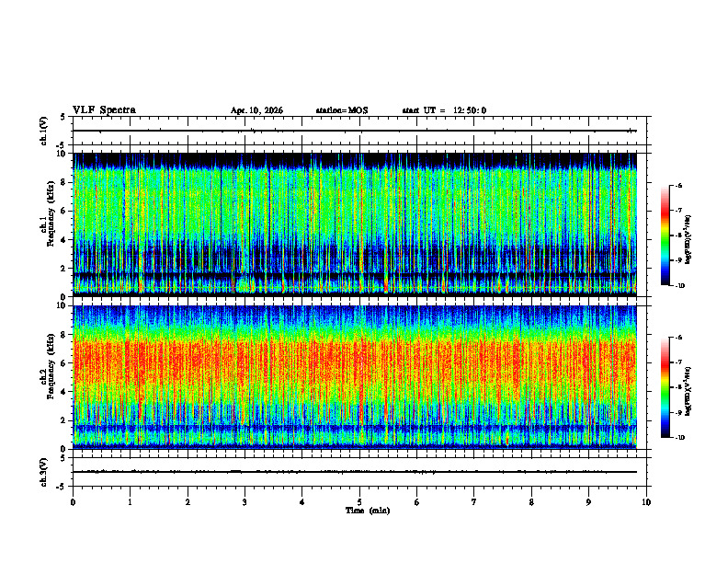Screen dimensions: 728x563
Task: Click the time axis tick label "8"
Action: (531, 502)
